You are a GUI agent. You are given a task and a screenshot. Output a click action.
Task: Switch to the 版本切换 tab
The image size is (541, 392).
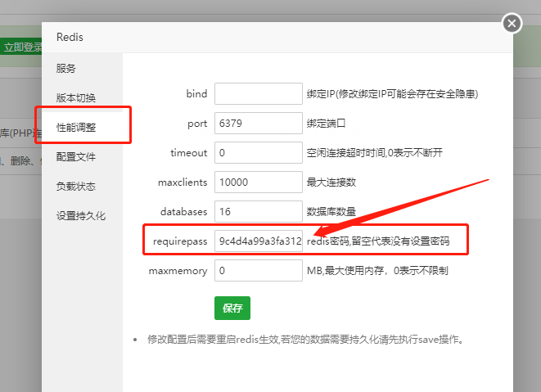[76, 97]
